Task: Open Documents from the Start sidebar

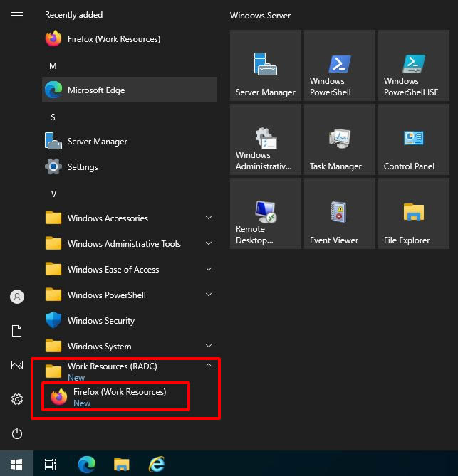Action: point(17,331)
